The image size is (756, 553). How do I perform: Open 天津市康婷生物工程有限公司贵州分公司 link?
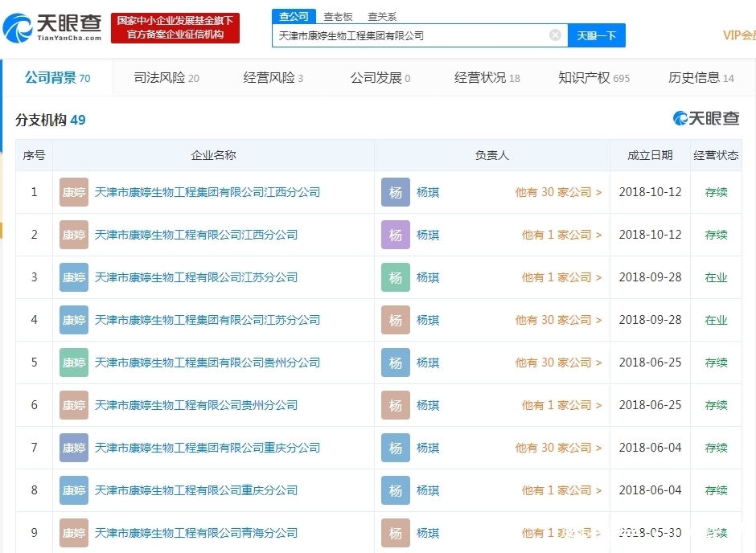(x=195, y=405)
